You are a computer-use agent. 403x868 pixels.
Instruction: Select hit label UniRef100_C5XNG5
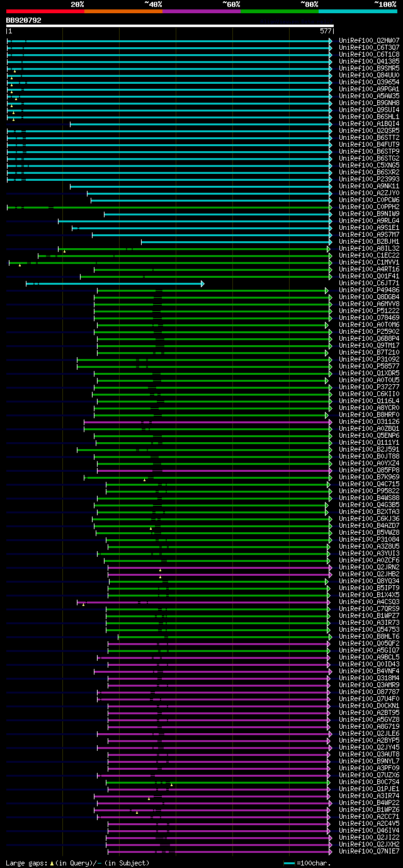369,165
